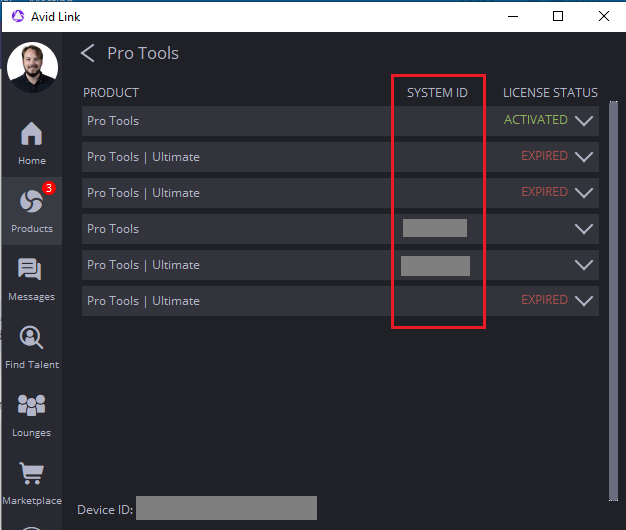This screenshot has width=626, height=530.
Task: Click the user profile avatar photo
Action: tap(32, 67)
